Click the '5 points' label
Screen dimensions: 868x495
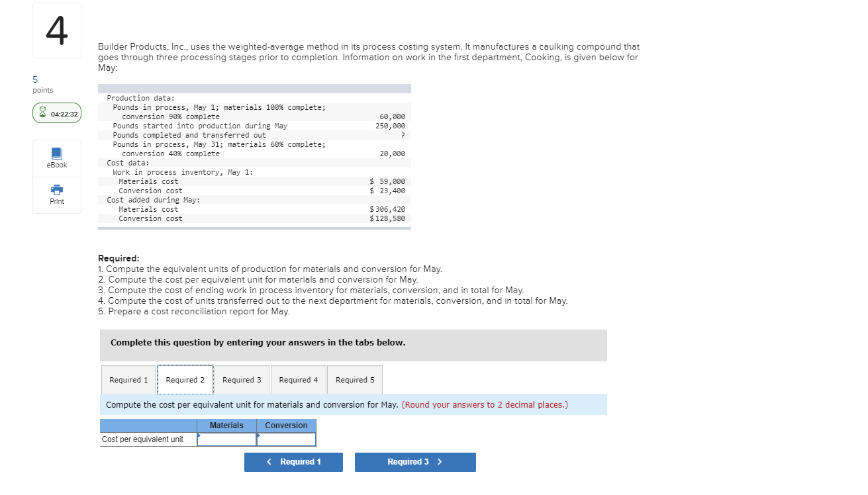pyautogui.click(x=42, y=85)
